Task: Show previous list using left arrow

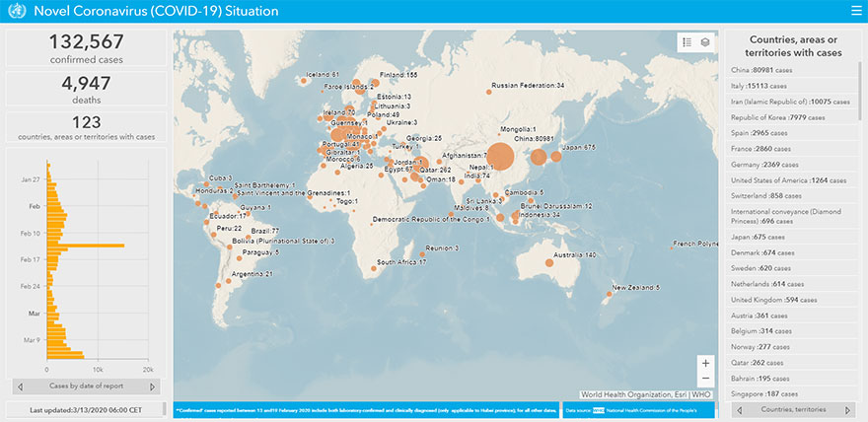Action: coord(735,408)
